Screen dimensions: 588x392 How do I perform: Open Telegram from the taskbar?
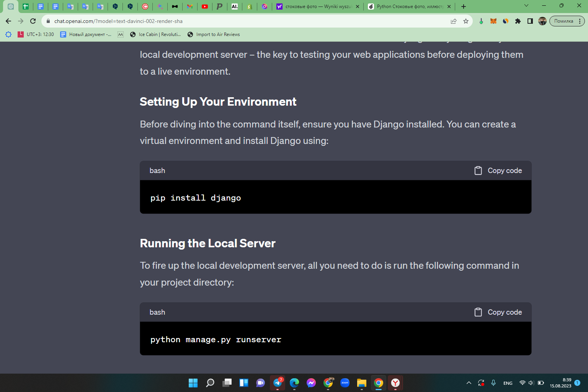(x=278, y=382)
